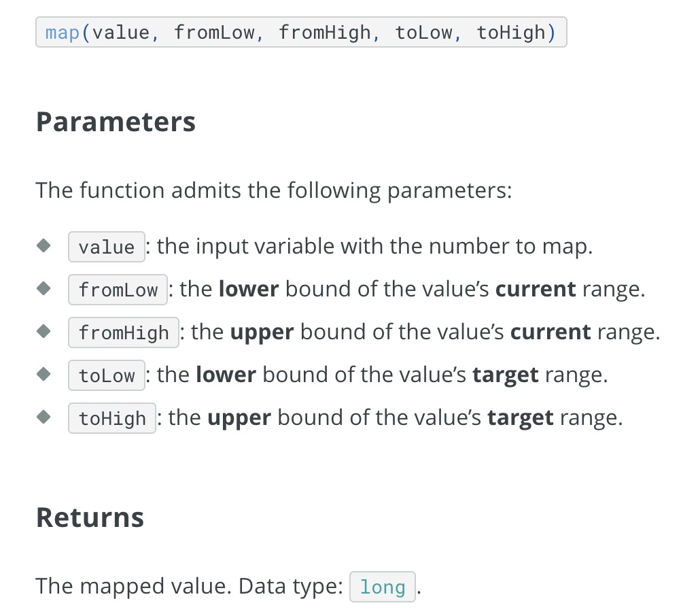Click the toHigh argument in syntax box
This screenshot has width=681, height=616.
coord(511,33)
